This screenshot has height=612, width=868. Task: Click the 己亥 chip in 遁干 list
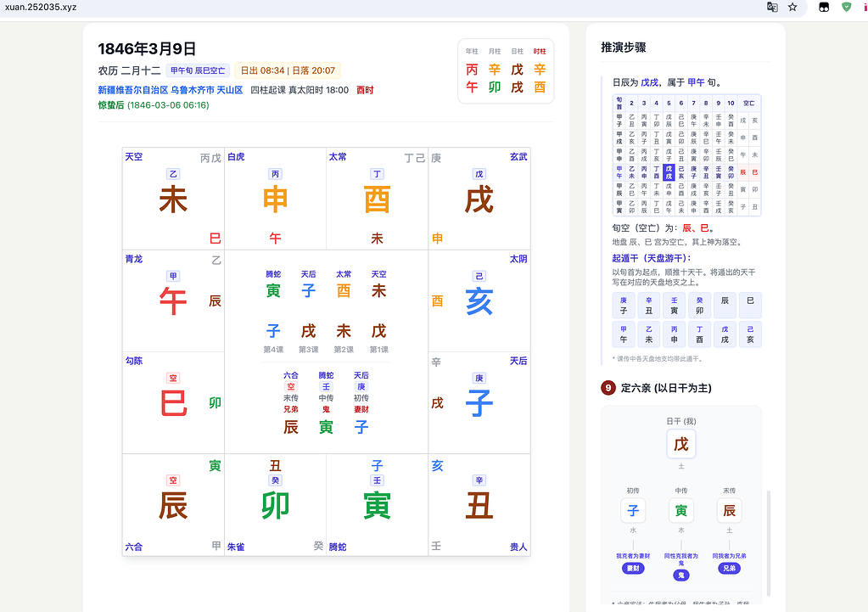[x=750, y=334]
